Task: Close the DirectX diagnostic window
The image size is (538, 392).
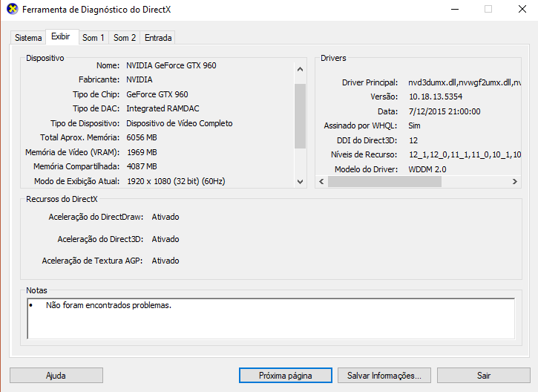Action: click(521, 10)
